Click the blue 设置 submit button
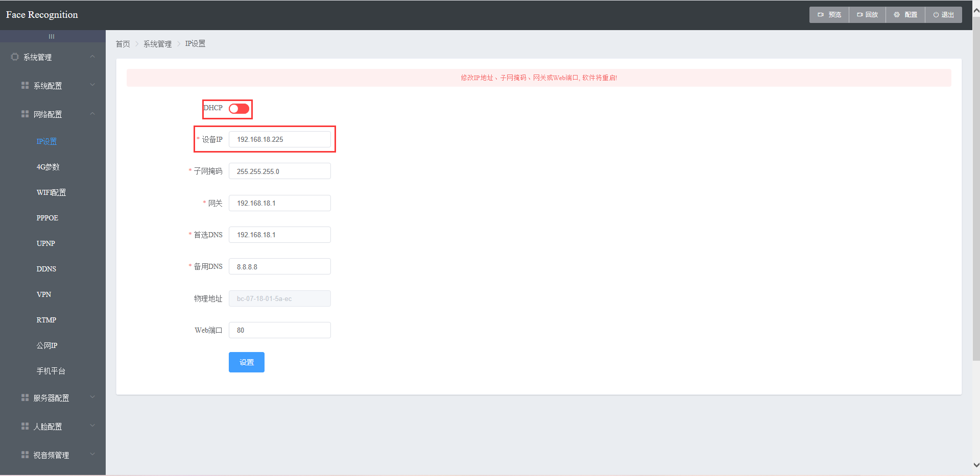Viewport: 980px width, 476px height. click(x=247, y=362)
